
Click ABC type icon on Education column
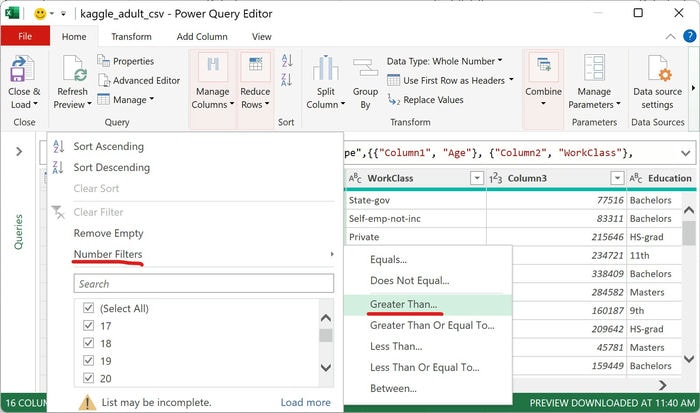click(x=636, y=178)
